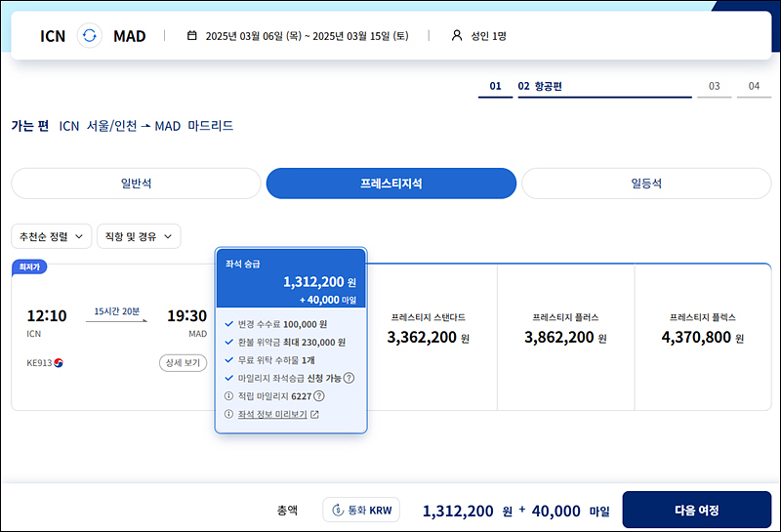This screenshot has width=781, height=532.
Task: Go to step 04 in progress bar
Action: pyautogui.click(x=754, y=87)
